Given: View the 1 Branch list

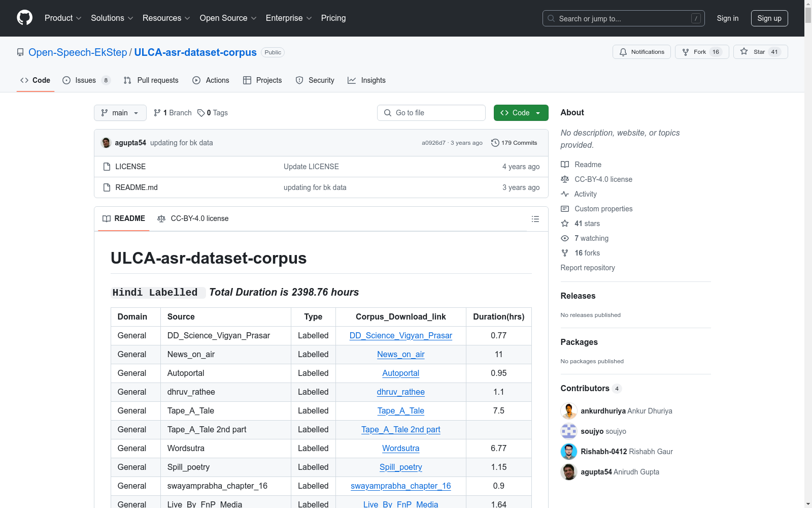Looking at the screenshot, I should (173, 113).
